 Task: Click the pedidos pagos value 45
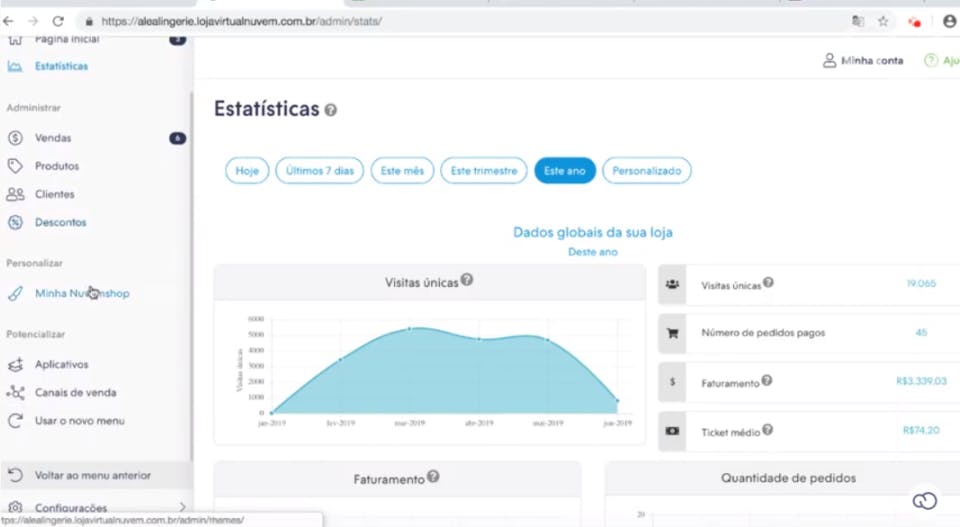(921, 332)
